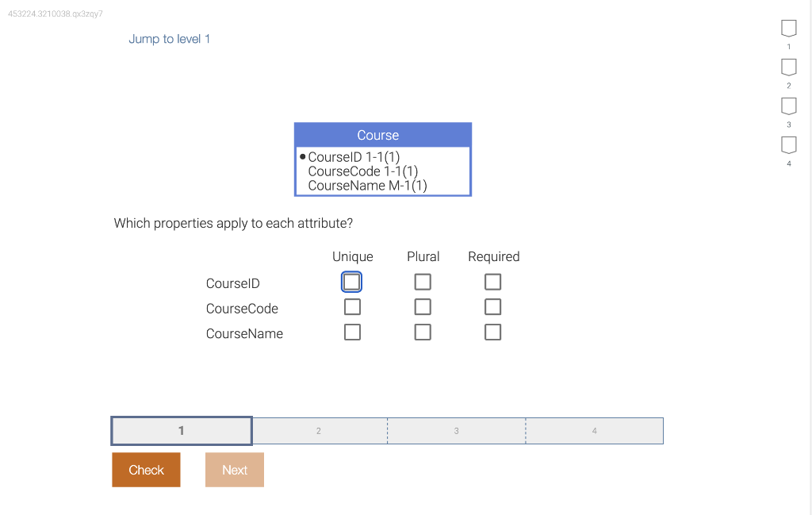Click the level 3 completion square
This screenshot has height=515, width=812.
point(788,106)
